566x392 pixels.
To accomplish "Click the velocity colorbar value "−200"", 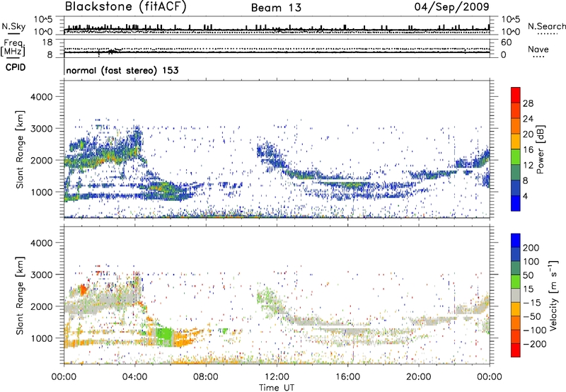I will 535,344.
